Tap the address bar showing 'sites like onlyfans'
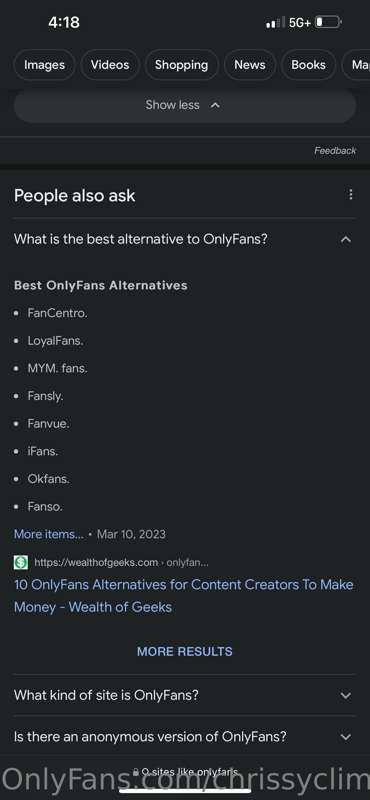Viewport: 370px width, 800px height. 185,773
